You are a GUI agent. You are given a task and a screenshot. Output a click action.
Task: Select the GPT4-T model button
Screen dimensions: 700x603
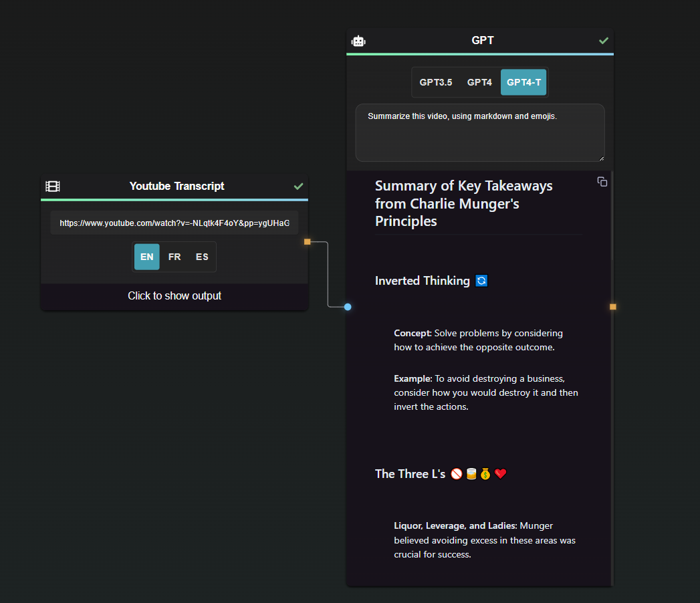[523, 82]
